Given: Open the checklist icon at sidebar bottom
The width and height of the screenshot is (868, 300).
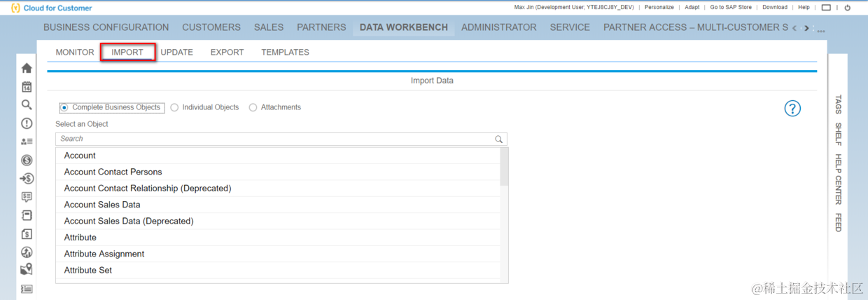Looking at the screenshot, I should pyautogui.click(x=27, y=288).
